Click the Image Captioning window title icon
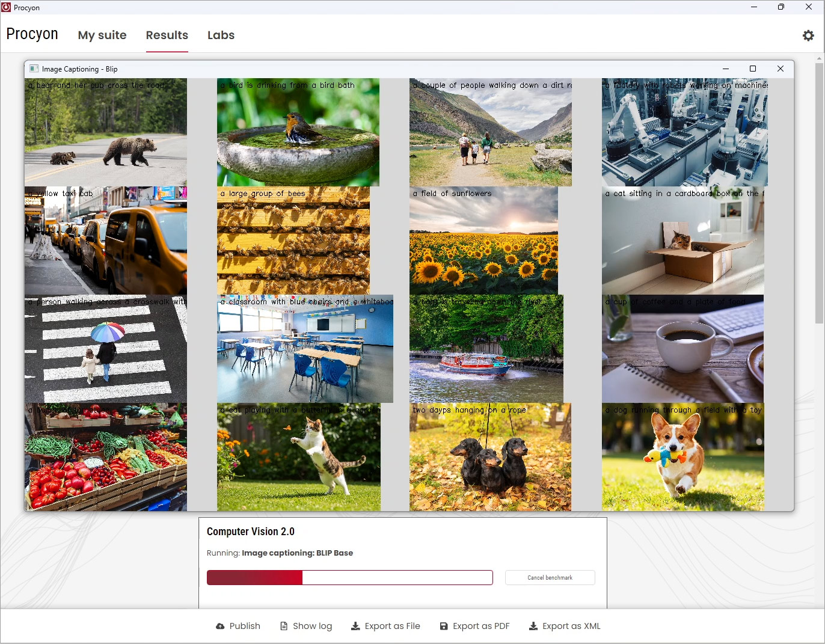Screen dimensions: 825x644 [33, 69]
